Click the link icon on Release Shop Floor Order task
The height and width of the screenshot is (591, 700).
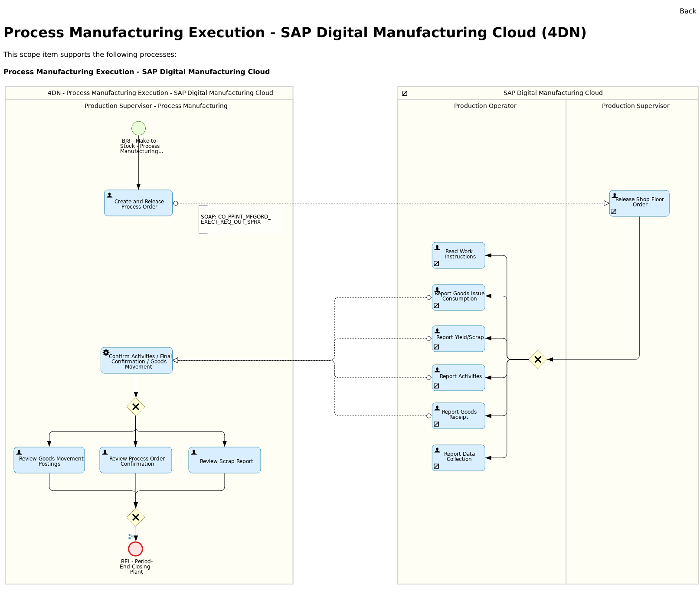(613, 211)
